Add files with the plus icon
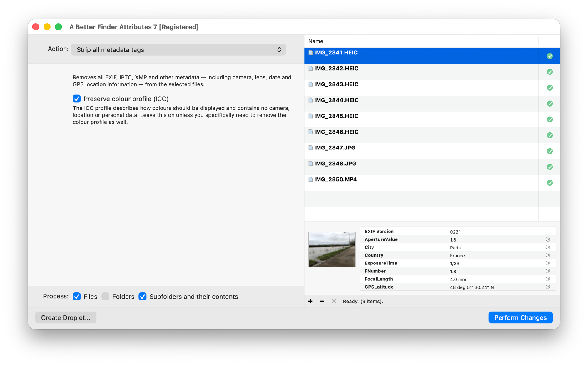Screen dimensions: 588x366 (310, 301)
